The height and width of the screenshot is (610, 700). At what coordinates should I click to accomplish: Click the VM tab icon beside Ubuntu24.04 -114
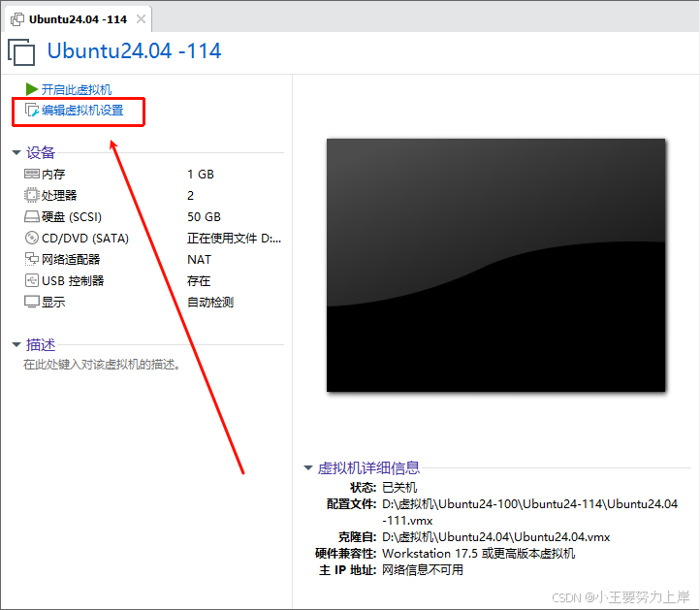tap(17, 19)
